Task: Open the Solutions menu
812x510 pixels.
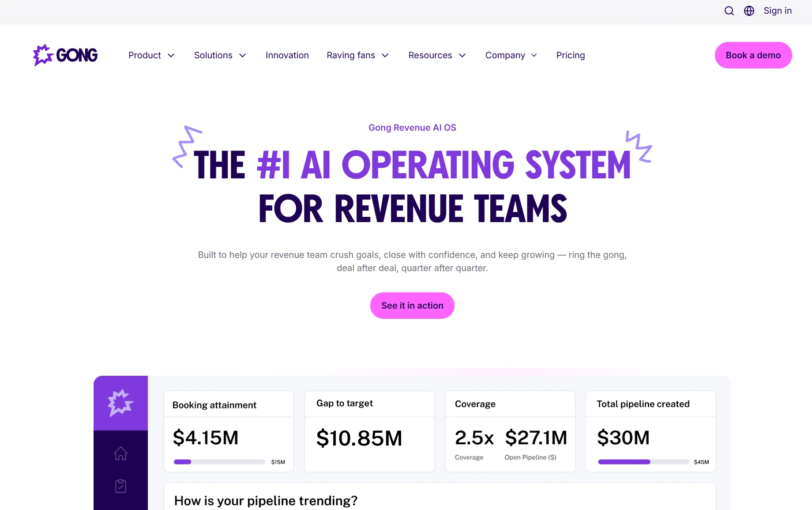Action: pyautogui.click(x=213, y=55)
